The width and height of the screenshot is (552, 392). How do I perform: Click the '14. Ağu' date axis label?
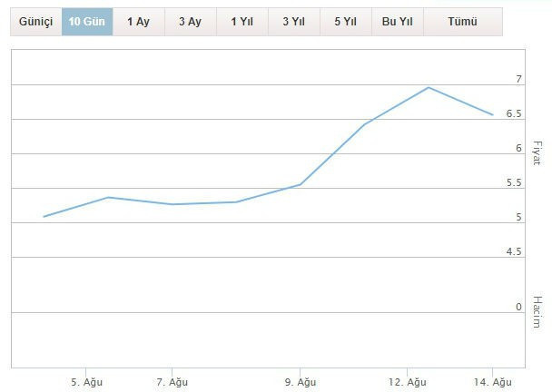(492, 382)
